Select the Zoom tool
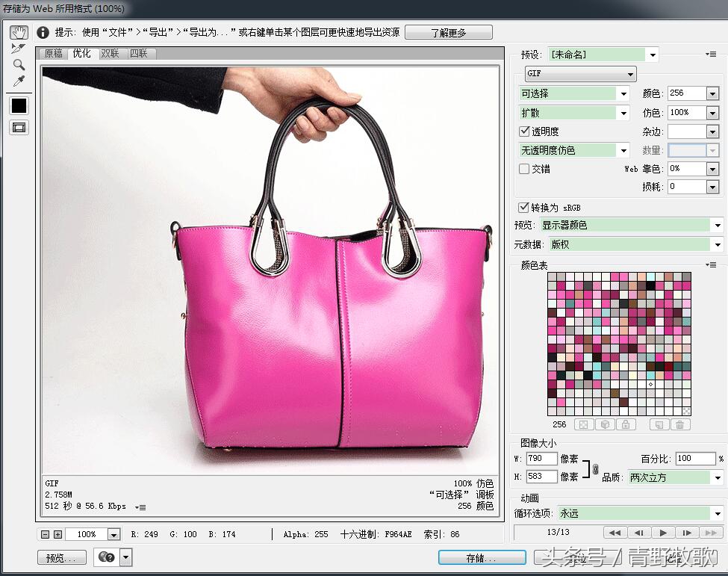Viewport: 728px width, 576px height. 18,64
